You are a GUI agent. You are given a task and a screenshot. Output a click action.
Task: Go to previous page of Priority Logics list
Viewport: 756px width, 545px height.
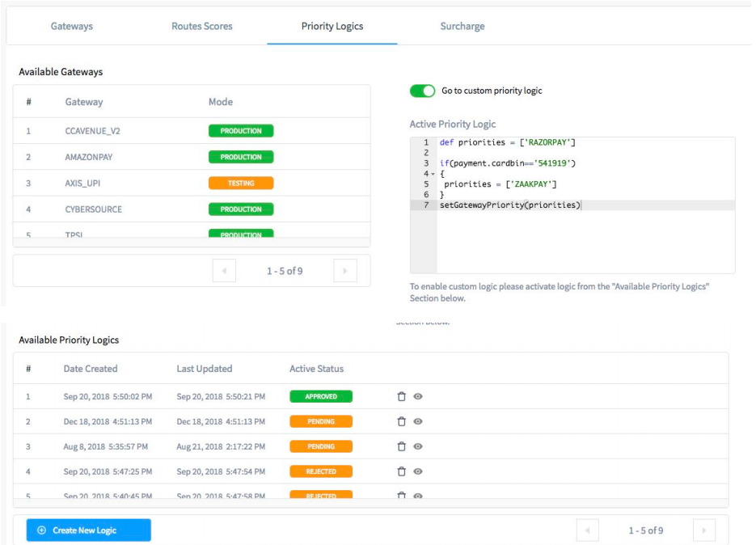coord(588,530)
